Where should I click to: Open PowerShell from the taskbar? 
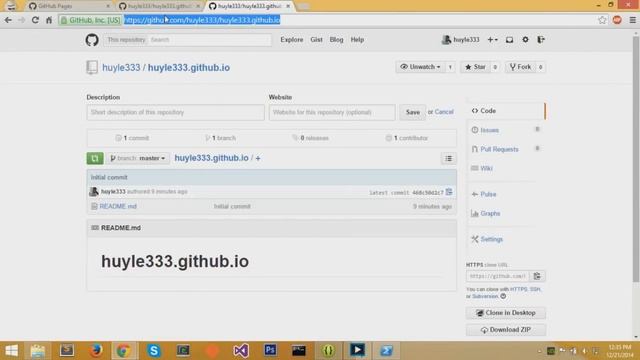[387, 350]
